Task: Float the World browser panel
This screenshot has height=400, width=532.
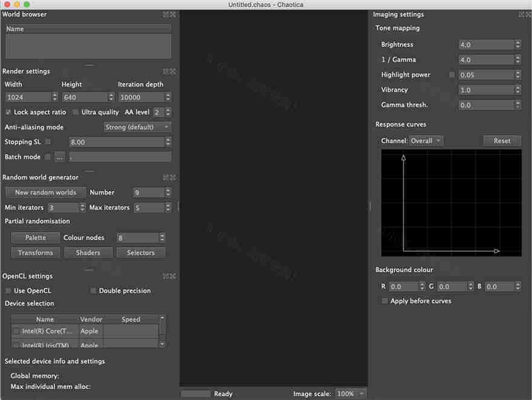Action: pyautogui.click(x=166, y=14)
